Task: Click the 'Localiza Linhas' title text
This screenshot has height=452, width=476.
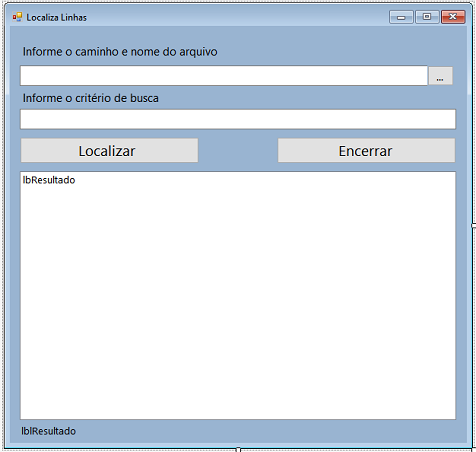Action: click(57, 17)
